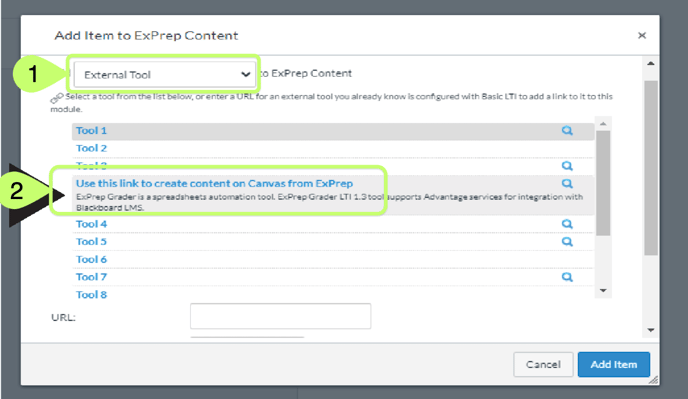
Task: Focus the URL input field
Action: tap(280, 316)
